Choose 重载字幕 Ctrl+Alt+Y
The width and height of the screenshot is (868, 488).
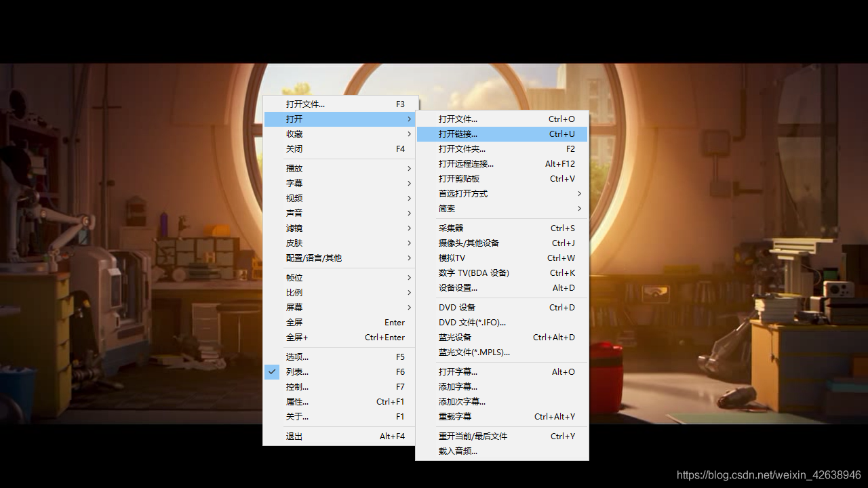(x=502, y=417)
